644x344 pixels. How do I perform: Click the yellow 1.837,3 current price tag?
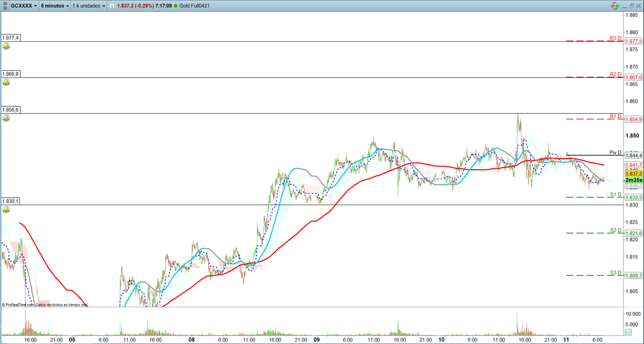pos(633,174)
